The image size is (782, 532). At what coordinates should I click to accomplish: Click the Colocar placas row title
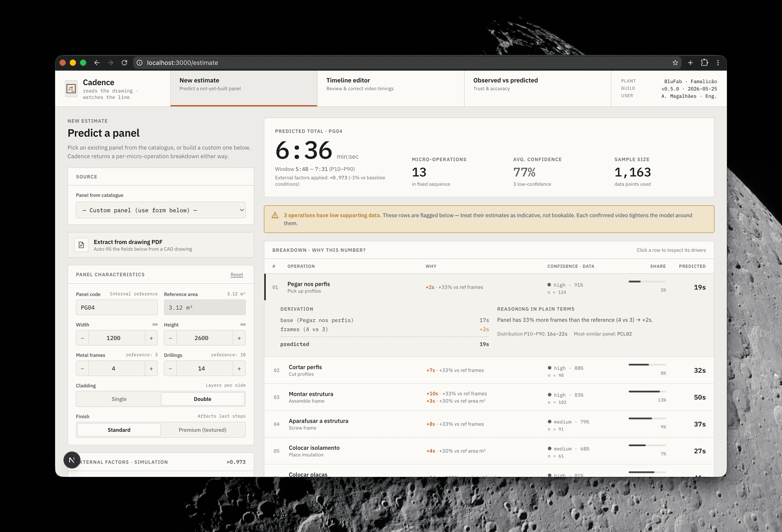click(x=308, y=474)
